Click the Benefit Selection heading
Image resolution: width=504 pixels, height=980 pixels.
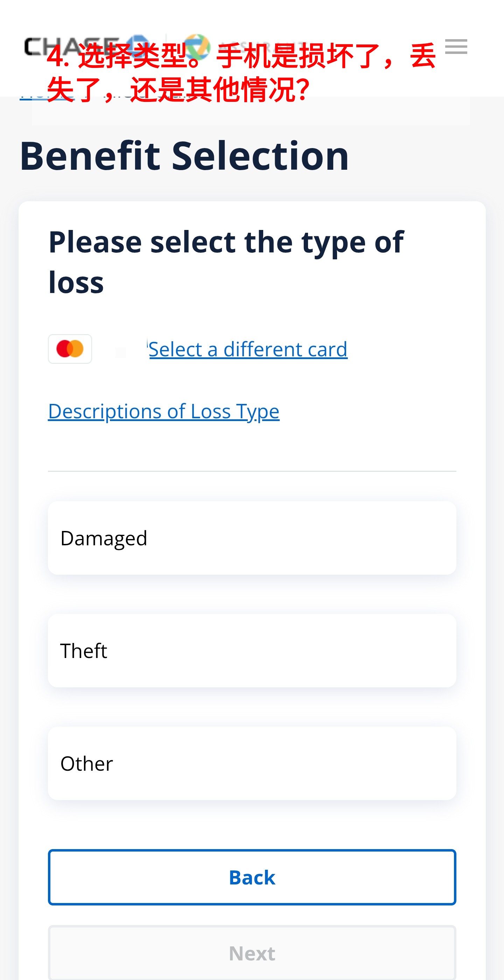(x=184, y=156)
